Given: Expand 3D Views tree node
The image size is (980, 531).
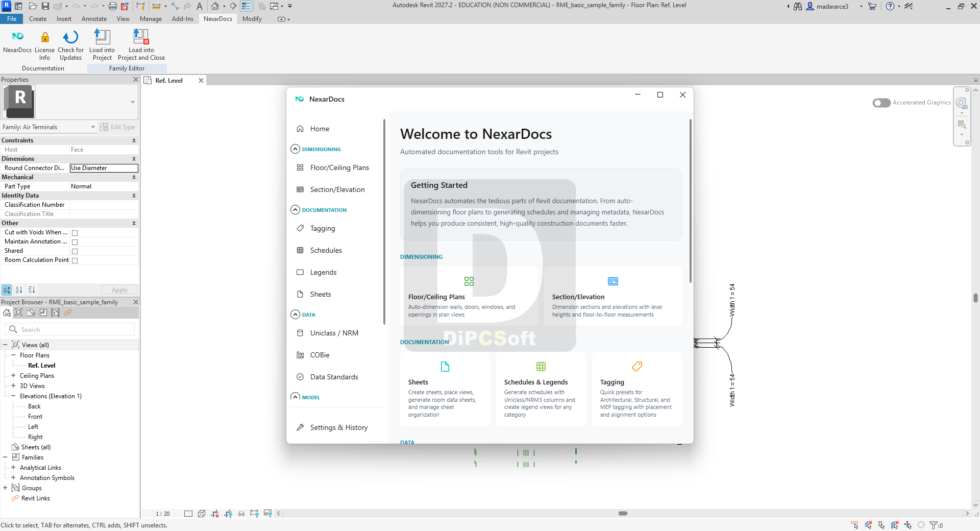Looking at the screenshot, I should pos(13,385).
